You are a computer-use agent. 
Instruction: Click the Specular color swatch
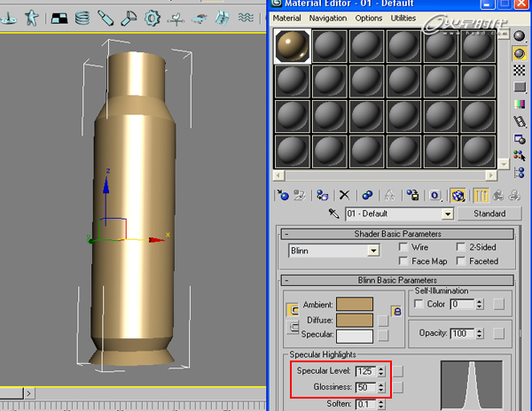[x=355, y=336]
